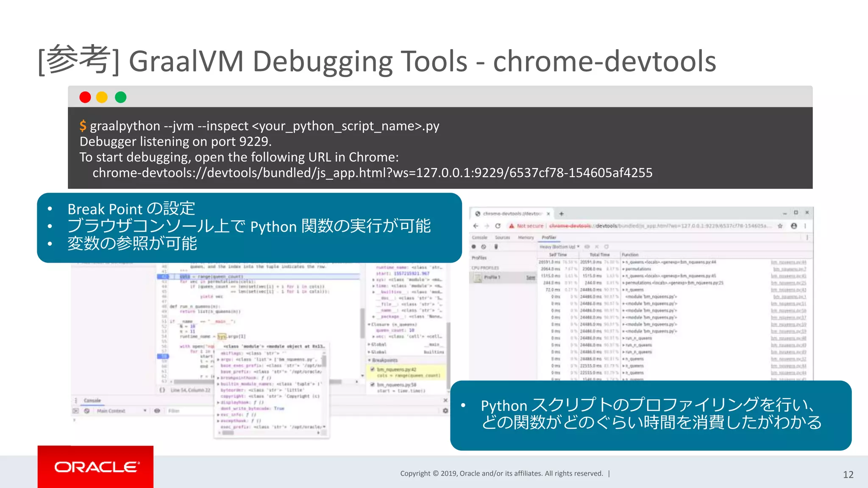This screenshot has width=868, height=488.
Task: Click the back arrow in the Chrome profiler window
Action: tap(476, 226)
